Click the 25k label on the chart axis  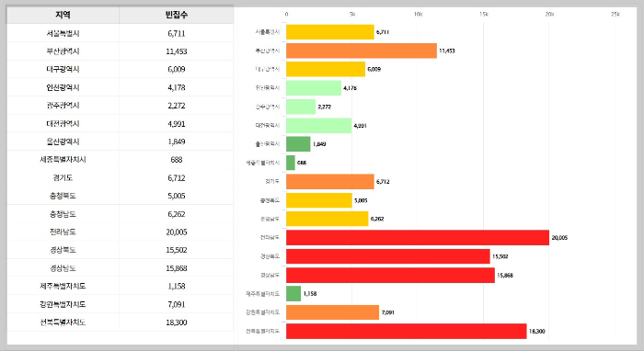pos(615,15)
